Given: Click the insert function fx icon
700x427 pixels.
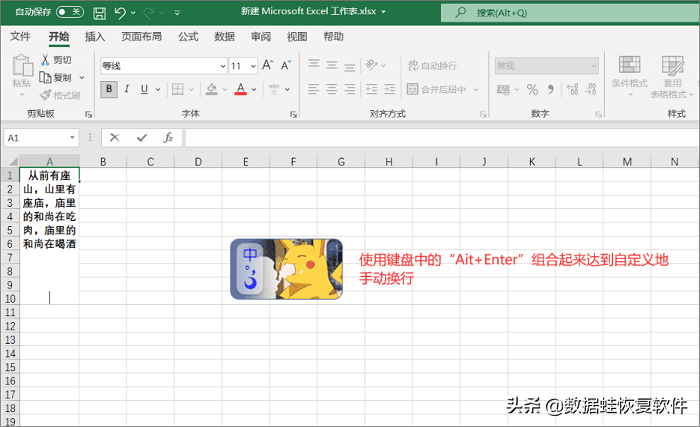Looking at the screenshot, I should pyautogui.click(x=168, y=138).
